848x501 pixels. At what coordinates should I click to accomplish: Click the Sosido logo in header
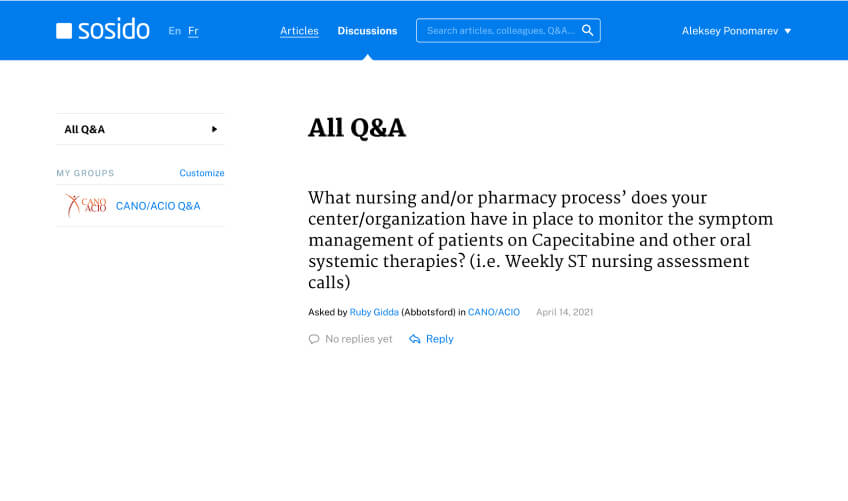pos(103,30)
